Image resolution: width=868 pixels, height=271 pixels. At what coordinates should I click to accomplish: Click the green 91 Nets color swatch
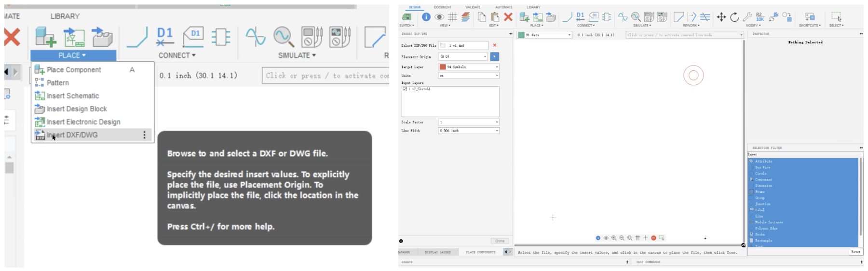point(521,35)
